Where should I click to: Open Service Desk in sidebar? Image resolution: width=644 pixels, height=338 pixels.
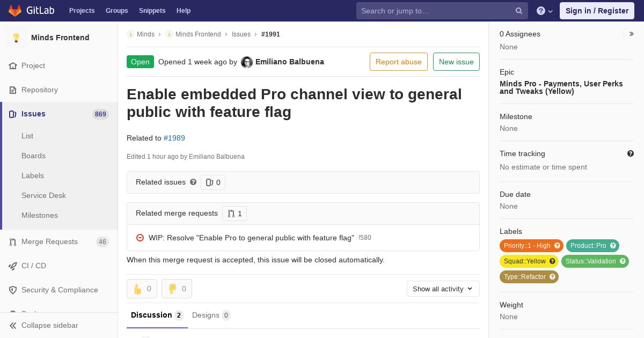click(x=43, y=195)
